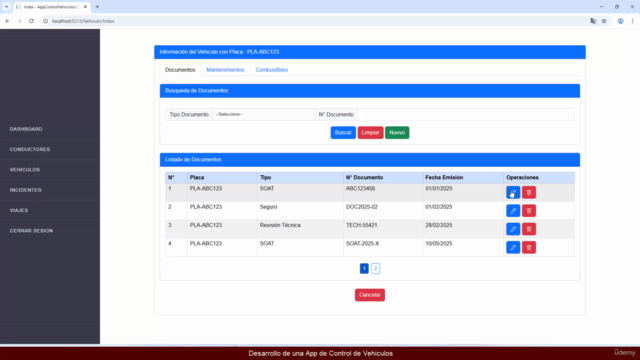Delete the Seguro document DOC2025-02

(x=529, y=211)
